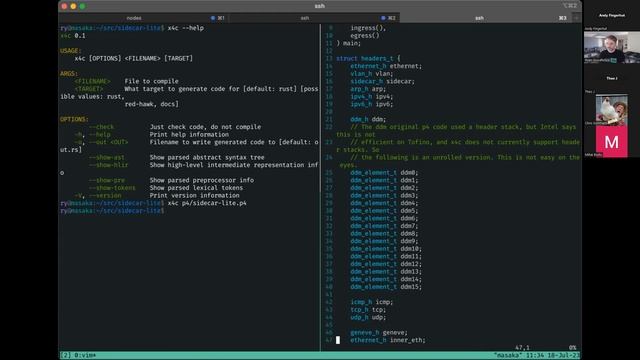
Task: Click '--show-pre' option in help output
Action: [x=107, y=180]
